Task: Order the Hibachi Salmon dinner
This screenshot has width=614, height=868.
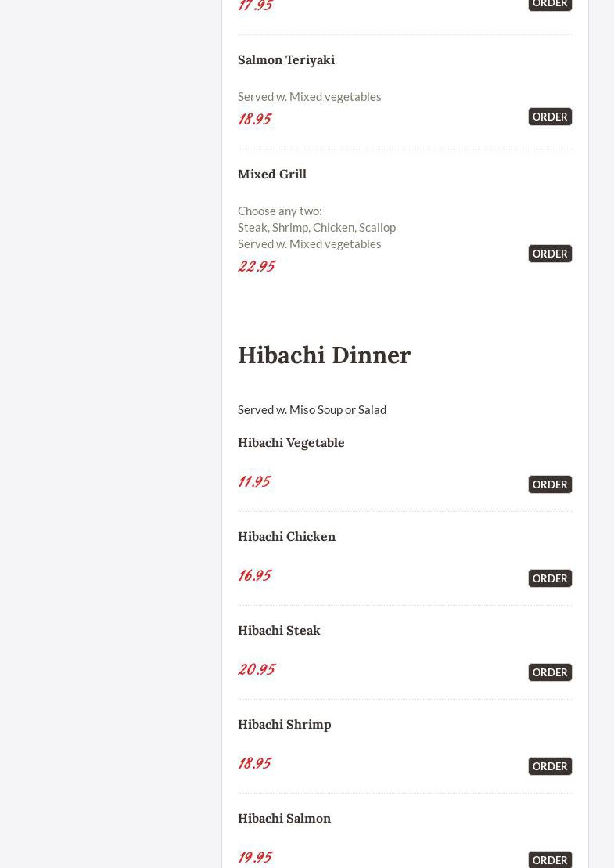Action: (550, 859)
